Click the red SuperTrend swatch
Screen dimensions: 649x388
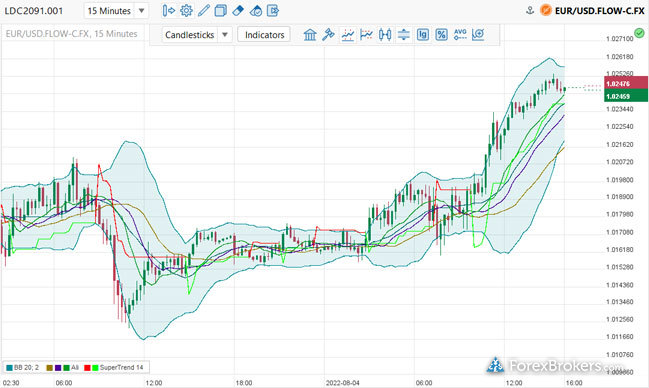(87, 368)
